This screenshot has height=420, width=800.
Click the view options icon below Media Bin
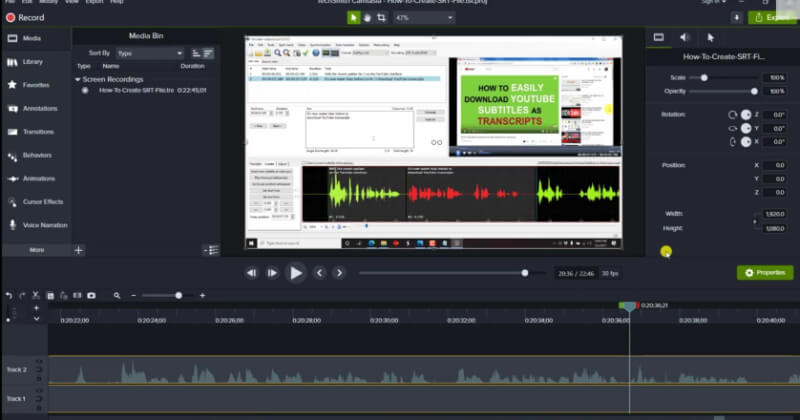click(211, 250)
